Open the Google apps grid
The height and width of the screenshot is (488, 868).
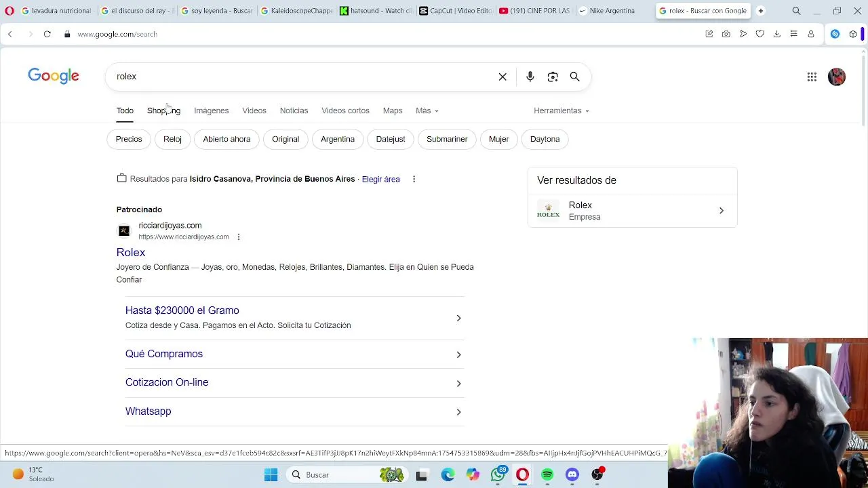pos(812,77)
